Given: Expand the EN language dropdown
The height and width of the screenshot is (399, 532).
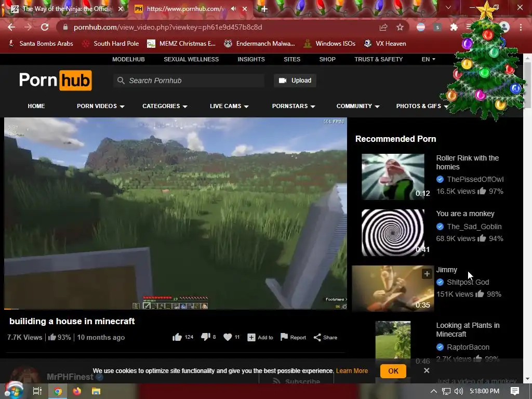Looking at the screenshot, I should coord(428,59).
